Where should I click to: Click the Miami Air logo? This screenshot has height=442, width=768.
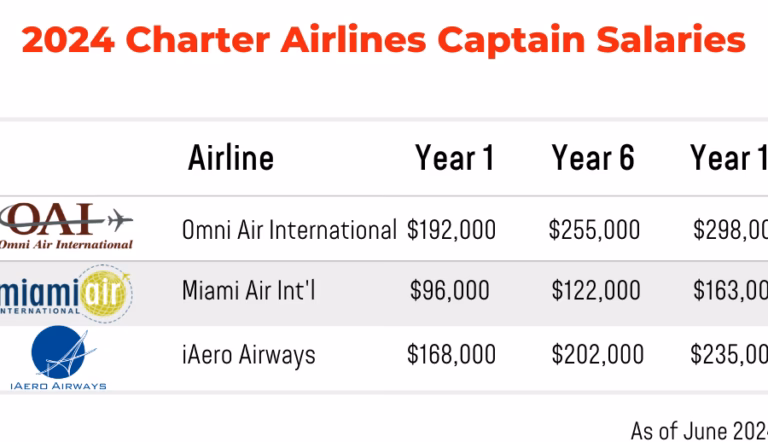[67, 292]
